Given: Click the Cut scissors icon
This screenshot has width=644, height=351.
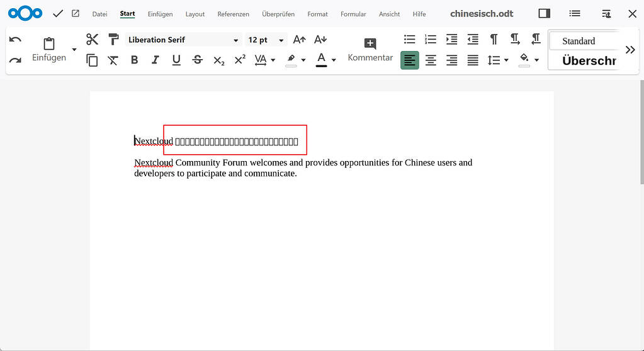Looking at the screenshot, I should (x=92, y=40).
